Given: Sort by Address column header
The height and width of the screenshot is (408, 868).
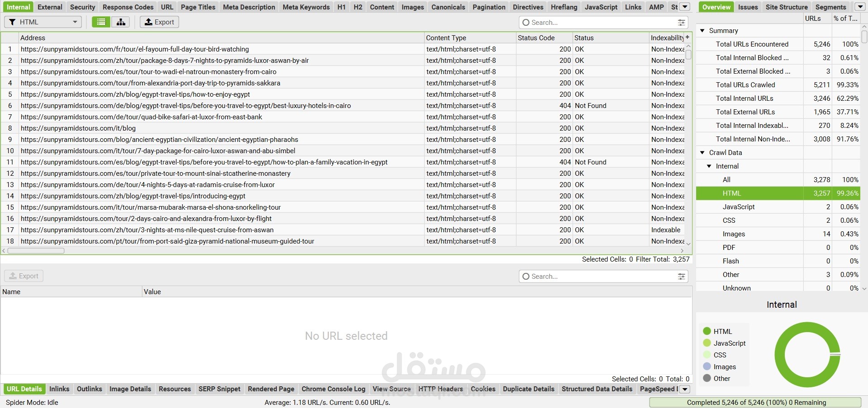Looking at the screenshot, I should pyautogui.click(x=221, y=38).
